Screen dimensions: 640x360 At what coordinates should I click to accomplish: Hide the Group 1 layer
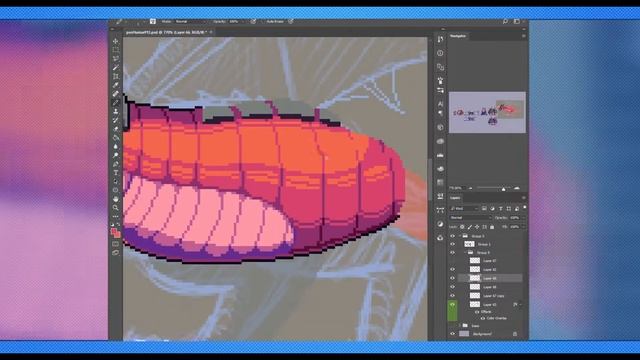tap(452, 244)
